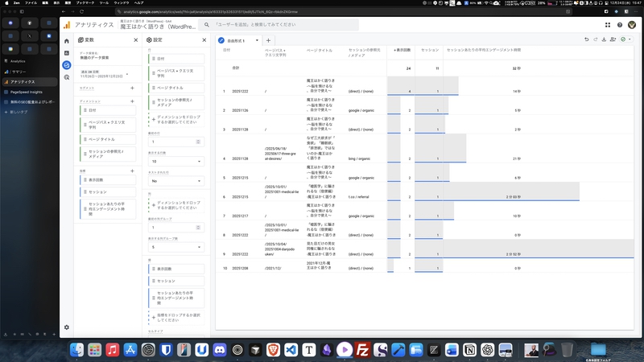Viewport: 644px width, 362px height.
Task: Switch to the PageSpeed Insights browser tab
Action: pyautogui.click(x=27, y=93)
